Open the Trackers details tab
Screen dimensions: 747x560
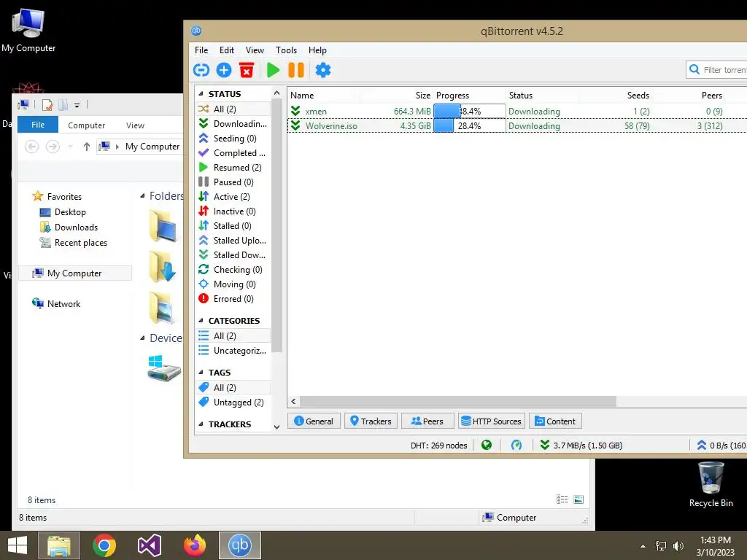click(x=371, y=421)
